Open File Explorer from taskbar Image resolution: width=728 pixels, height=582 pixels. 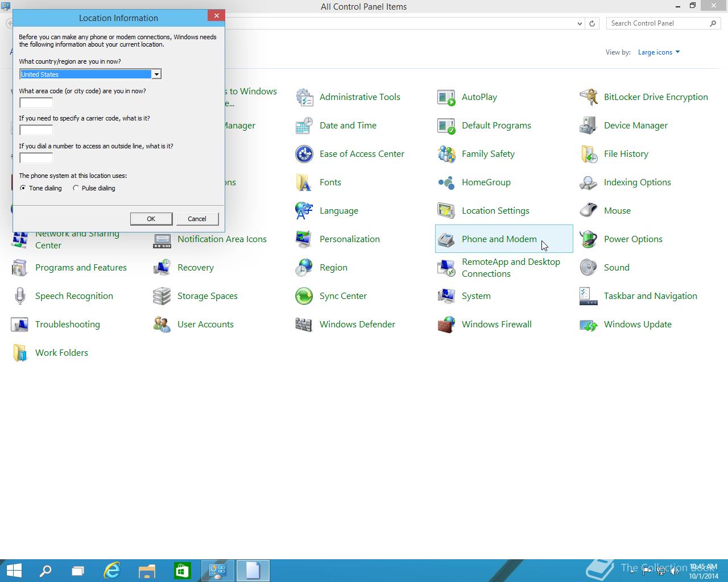point(147,571)
